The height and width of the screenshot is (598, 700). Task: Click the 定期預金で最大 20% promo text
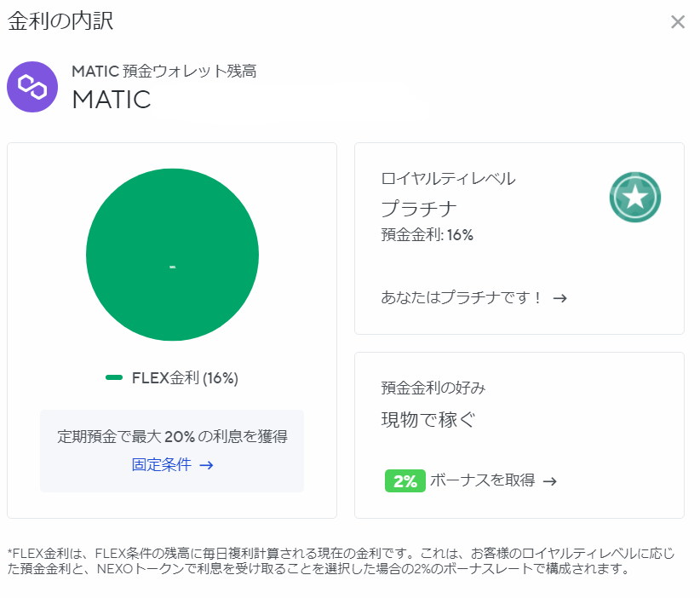point(172,436)
